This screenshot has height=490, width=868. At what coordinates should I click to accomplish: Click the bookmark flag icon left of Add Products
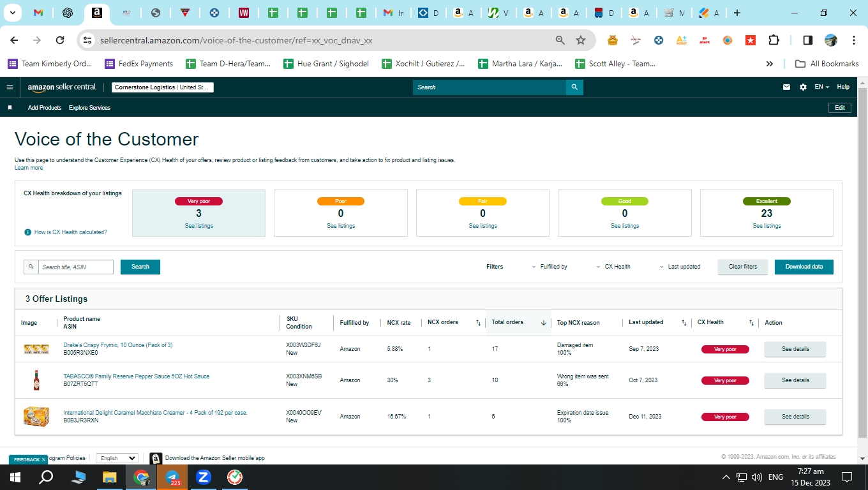pyautogui.click(x=10, y=108)
